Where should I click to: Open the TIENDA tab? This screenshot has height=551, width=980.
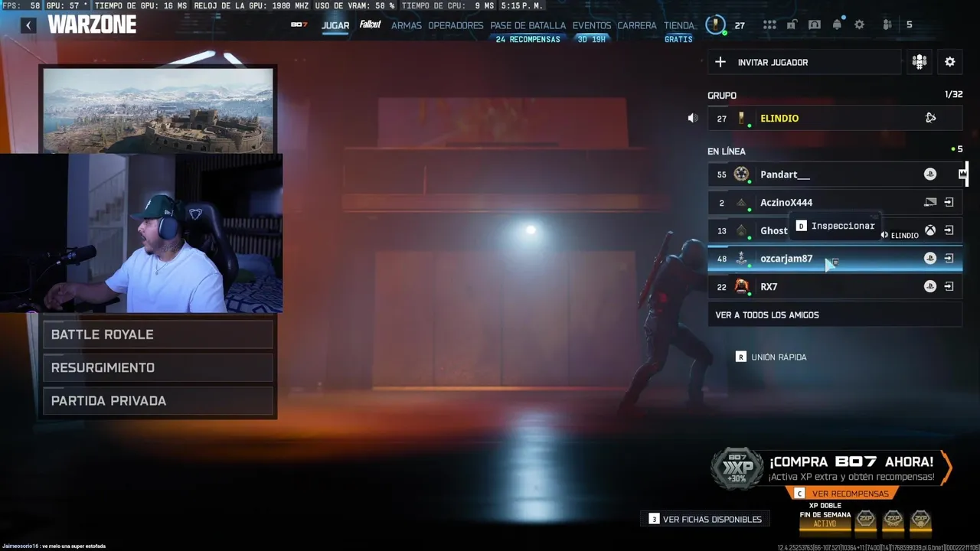[x=679, y=25]
